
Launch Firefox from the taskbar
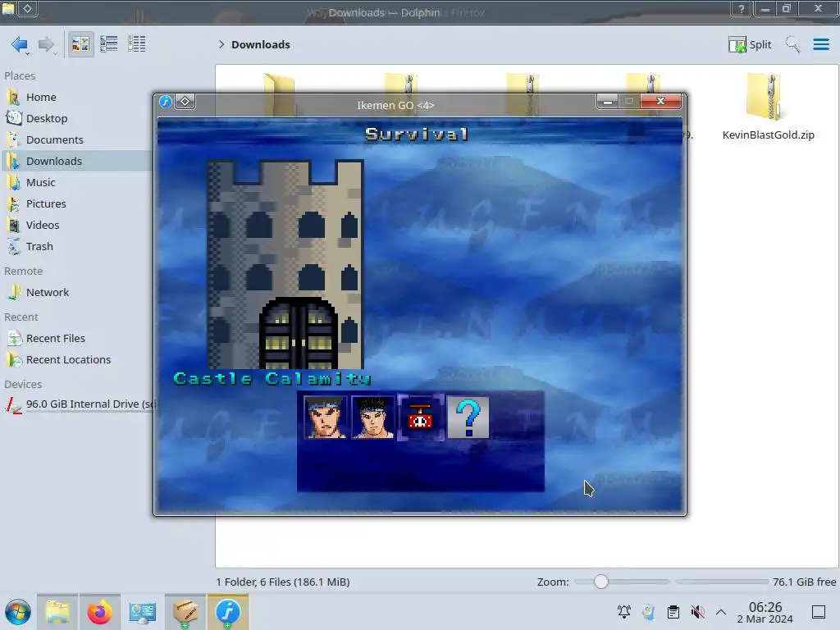(x=99, y=612)
